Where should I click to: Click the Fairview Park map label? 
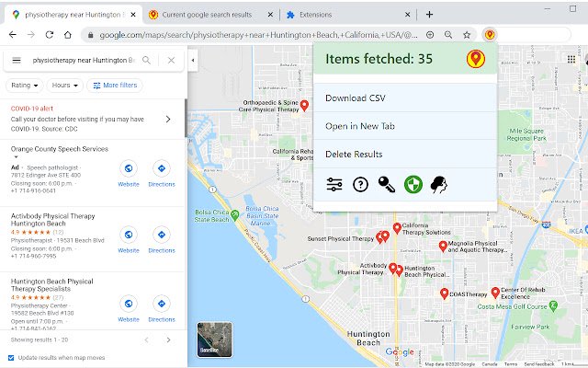coord(530,328)
